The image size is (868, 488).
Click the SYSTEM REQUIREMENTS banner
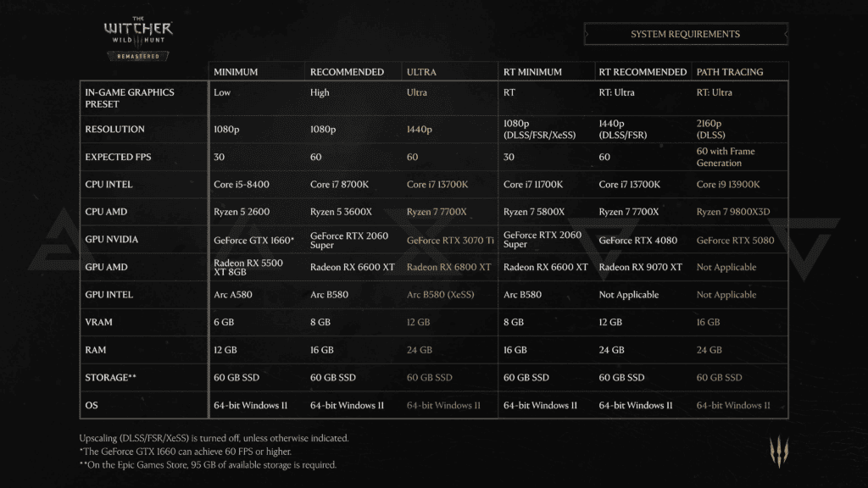click(x=685, y=34)
